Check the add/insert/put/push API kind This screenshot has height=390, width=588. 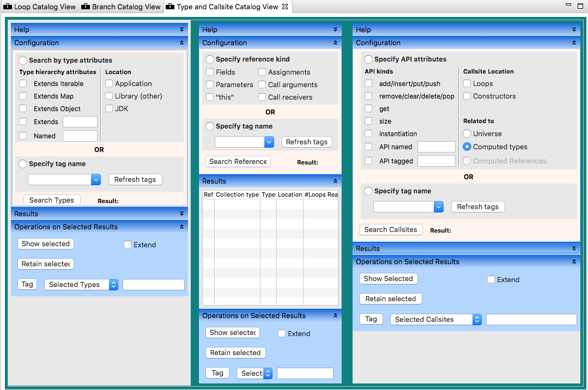tap(368, 84)
